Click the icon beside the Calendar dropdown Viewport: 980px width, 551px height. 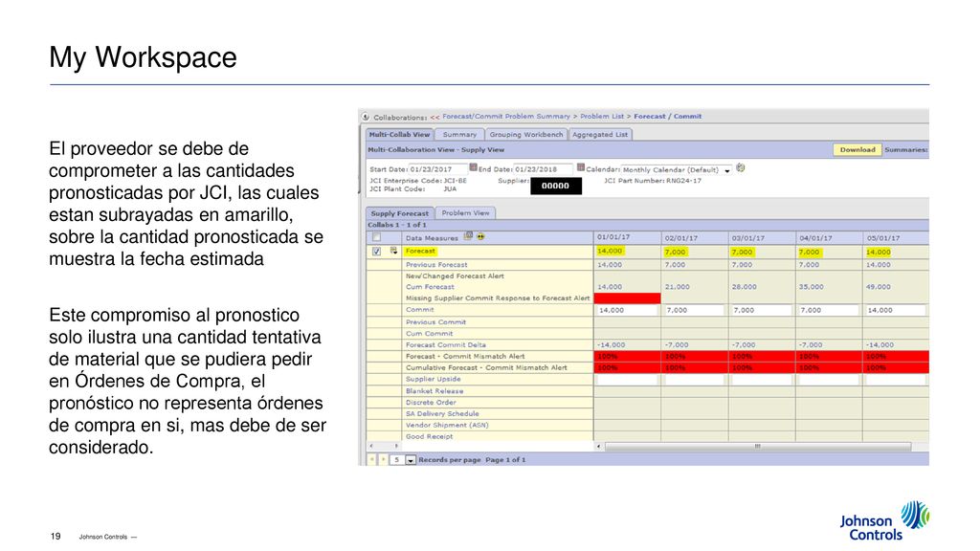coord(741,168)
